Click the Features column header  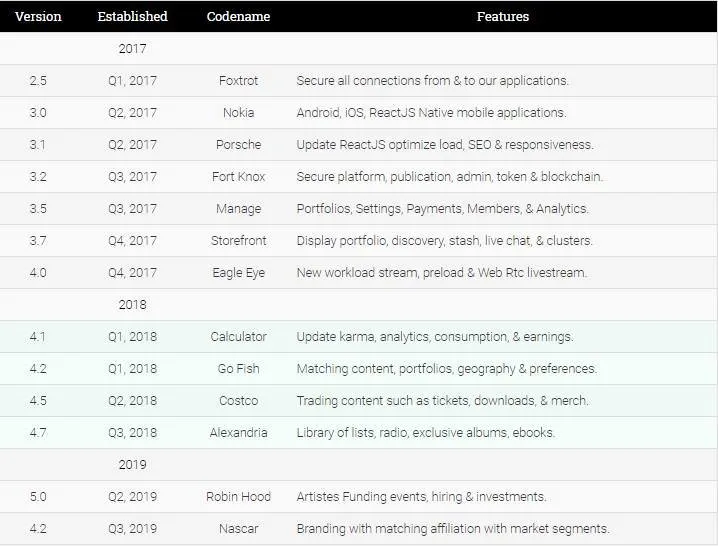[503, 16]
